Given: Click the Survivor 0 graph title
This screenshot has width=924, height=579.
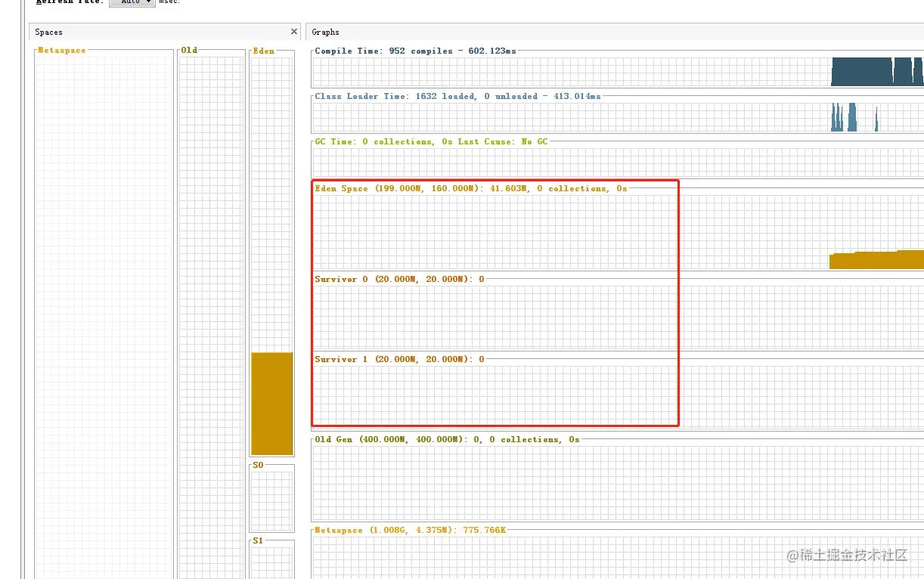Looking at the screenshot, I should point(399,279).
